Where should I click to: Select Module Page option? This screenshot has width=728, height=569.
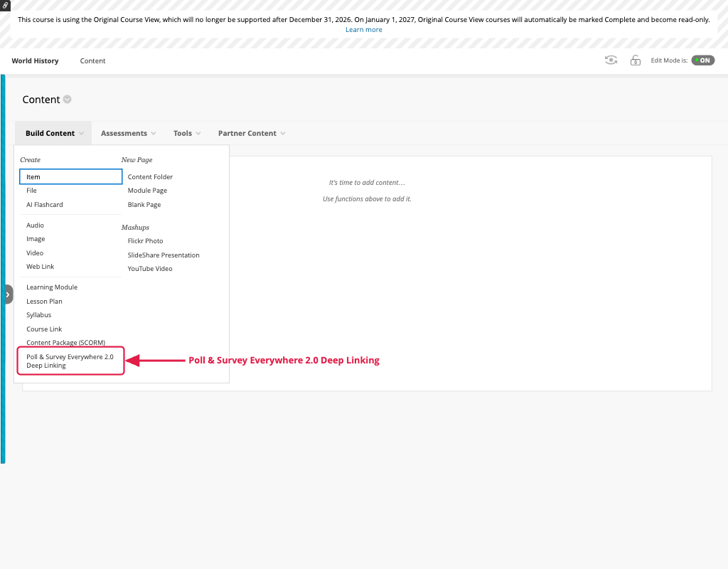147,191
